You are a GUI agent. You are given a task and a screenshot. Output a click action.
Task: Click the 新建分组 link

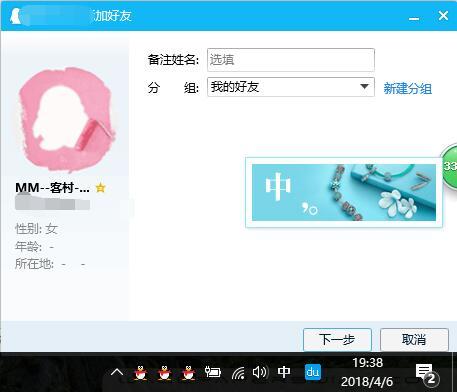pyautogui.click(x=407, y=88)
